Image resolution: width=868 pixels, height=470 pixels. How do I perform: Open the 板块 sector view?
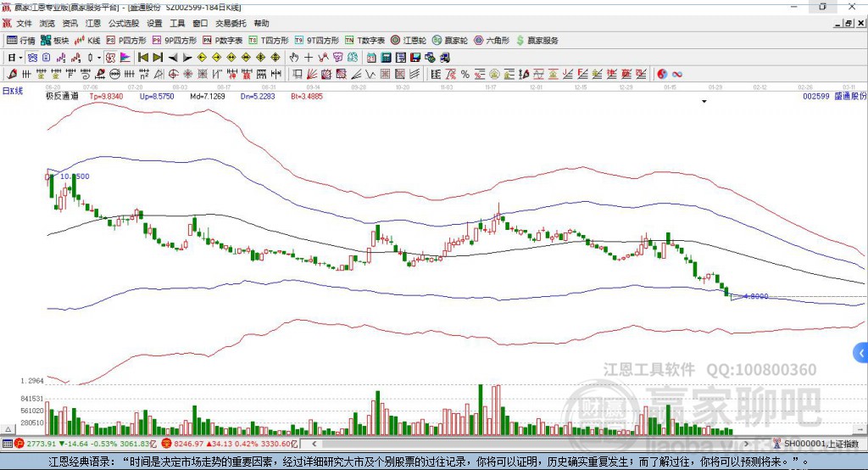(x=54, y=41)
